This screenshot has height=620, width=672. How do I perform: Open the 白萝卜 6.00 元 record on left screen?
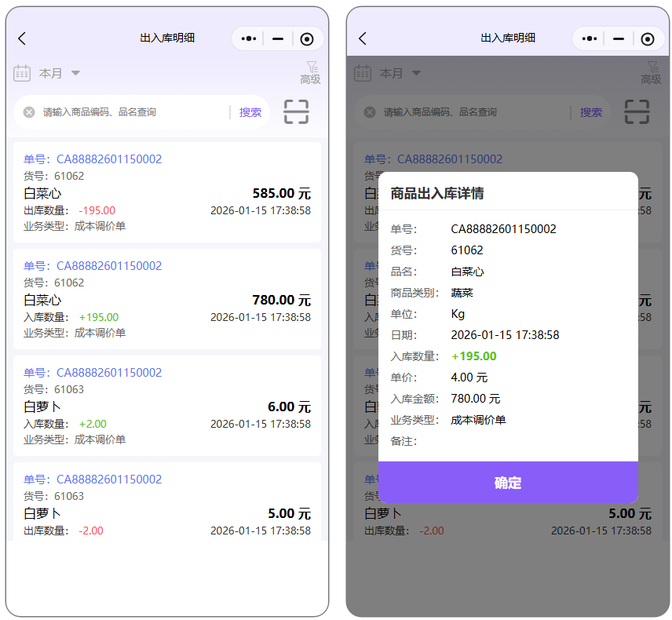click(167, 406)
